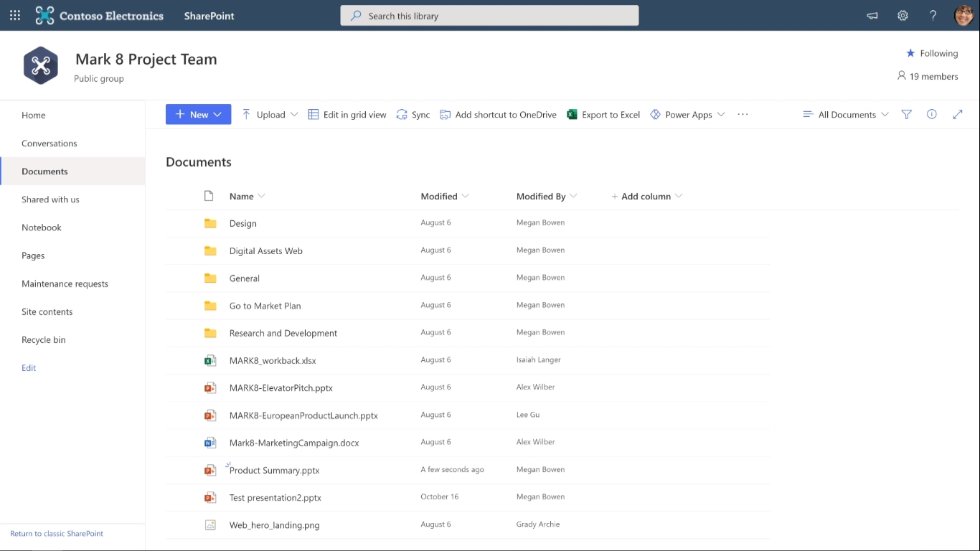Click the Sync toolbar button

(x=413, y=114)
